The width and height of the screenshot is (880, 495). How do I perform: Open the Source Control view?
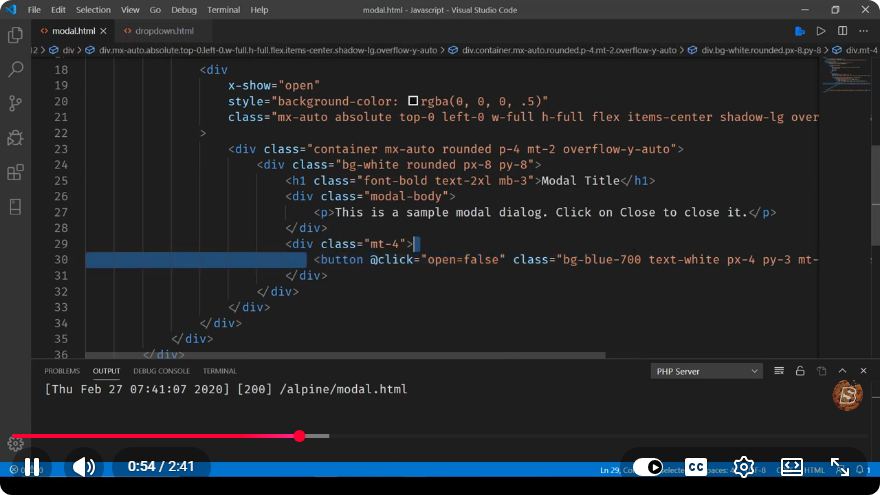[x=15, y=103]
